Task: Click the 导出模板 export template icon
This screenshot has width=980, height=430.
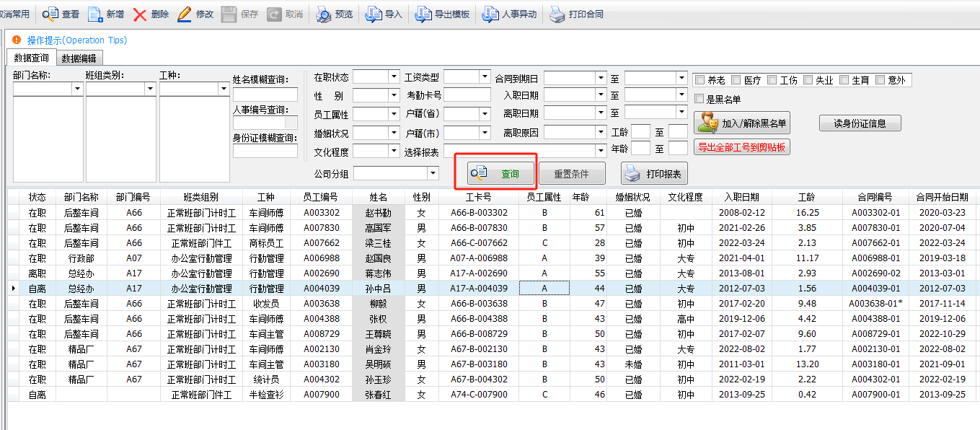Action: point(423,14)
